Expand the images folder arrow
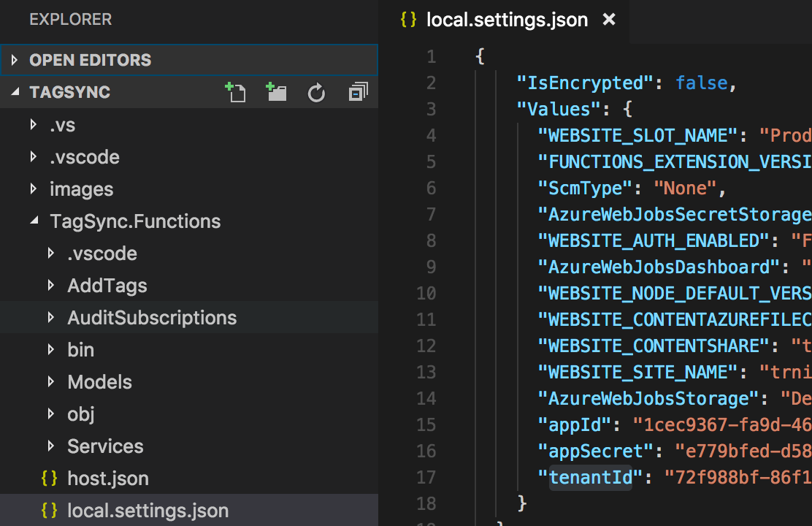This screenshot has height=526, width=812. 33,188
